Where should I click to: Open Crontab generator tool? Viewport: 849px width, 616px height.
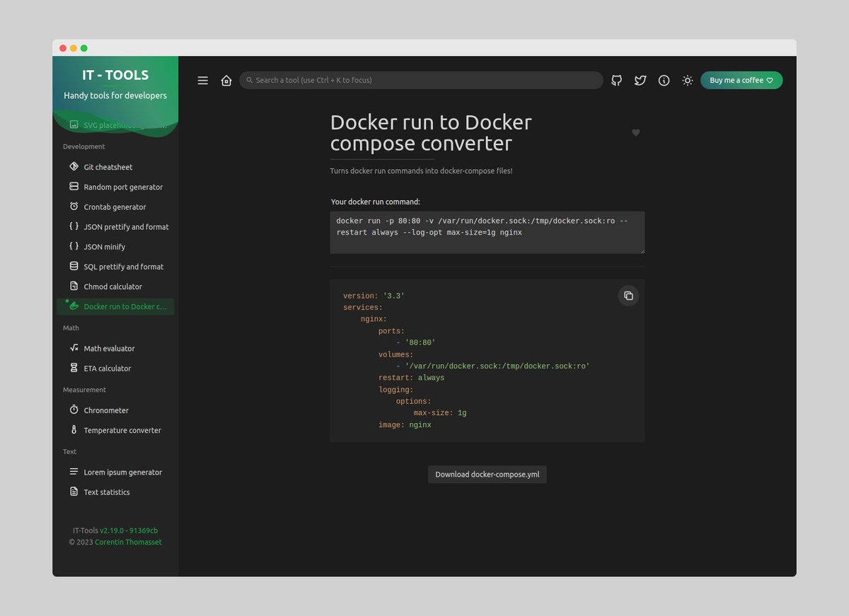[115, 207]
